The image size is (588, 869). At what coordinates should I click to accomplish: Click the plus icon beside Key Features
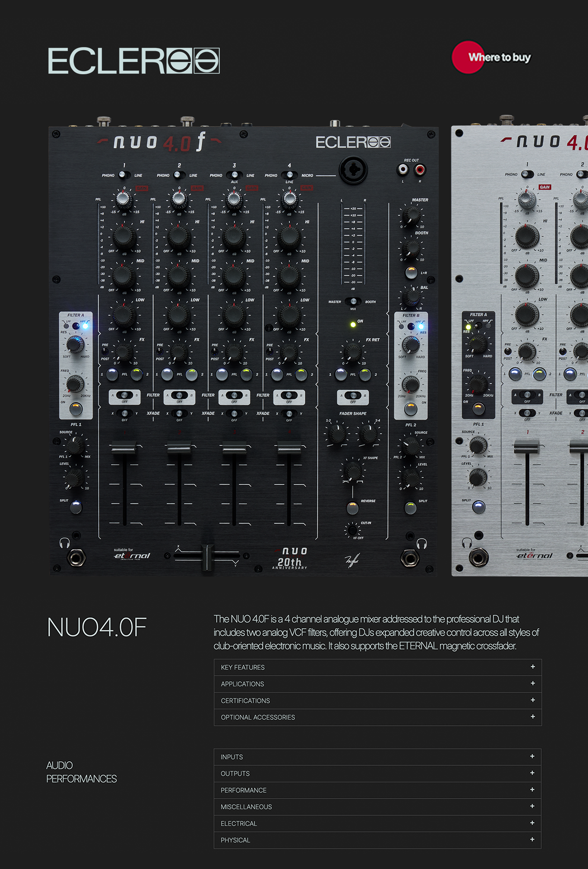[x=532, y=667]
